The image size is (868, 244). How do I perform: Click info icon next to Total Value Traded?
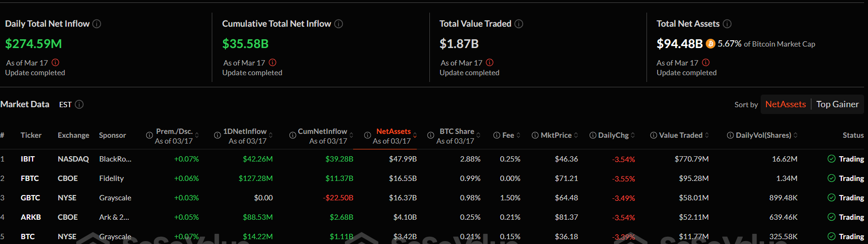[519, 24]
